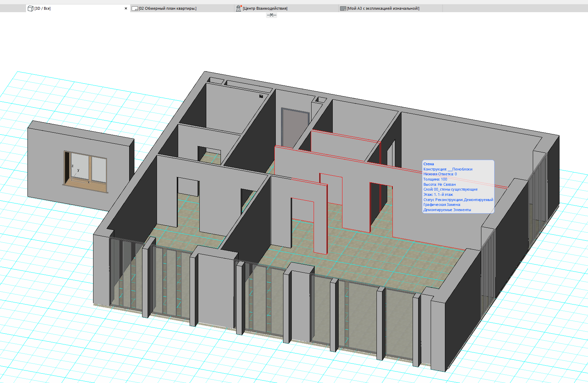This screenshot has height=383, width=588.
Task: Click the Высота: Не Связан line
Action: (x=439, y=184)
